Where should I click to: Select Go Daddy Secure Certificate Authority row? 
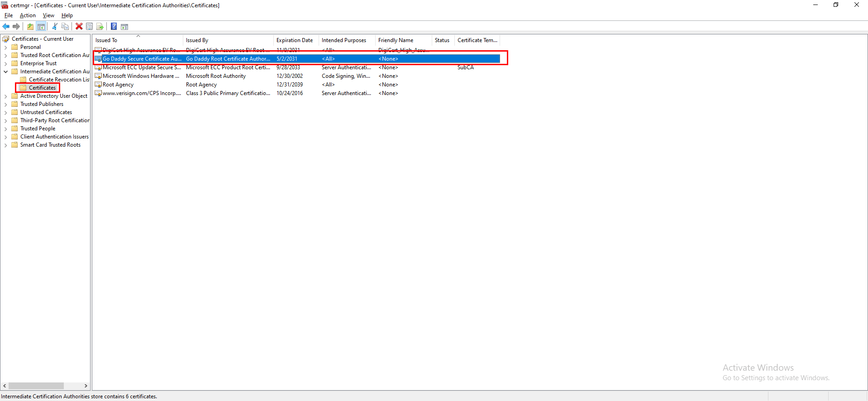pyautogui.click(x=296, y=59)
